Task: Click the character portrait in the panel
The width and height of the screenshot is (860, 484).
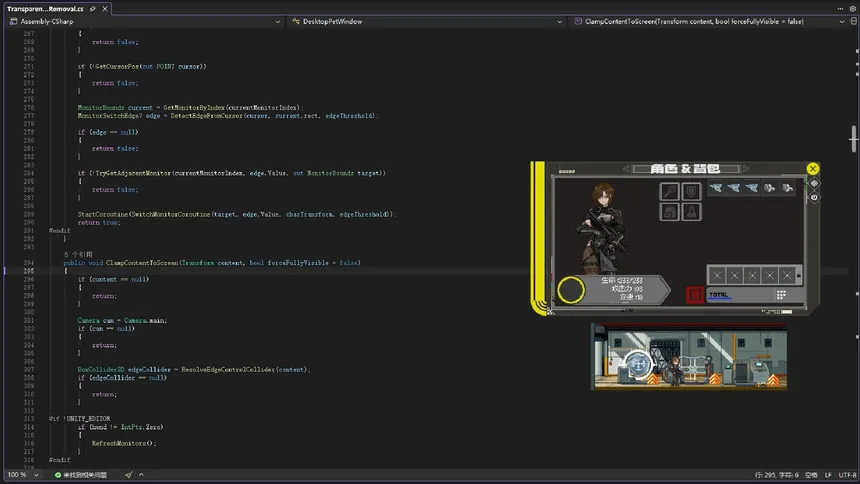Action: (602, 228)
